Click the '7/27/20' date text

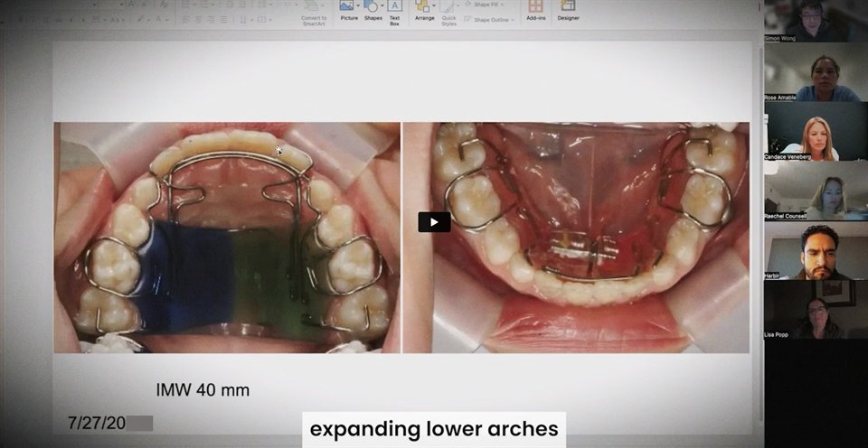point(97,424)
